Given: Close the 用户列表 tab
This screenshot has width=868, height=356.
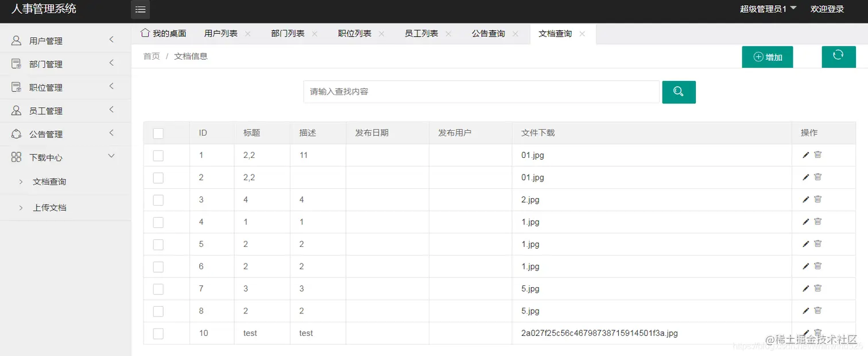Looking at the screenshot, I should coord(247,34).
